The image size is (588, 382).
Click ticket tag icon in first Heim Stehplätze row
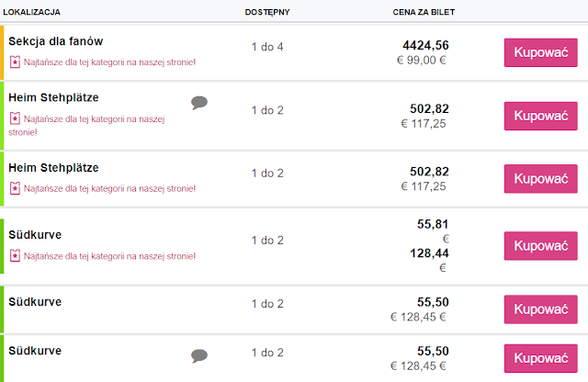(x=14, y=118)
